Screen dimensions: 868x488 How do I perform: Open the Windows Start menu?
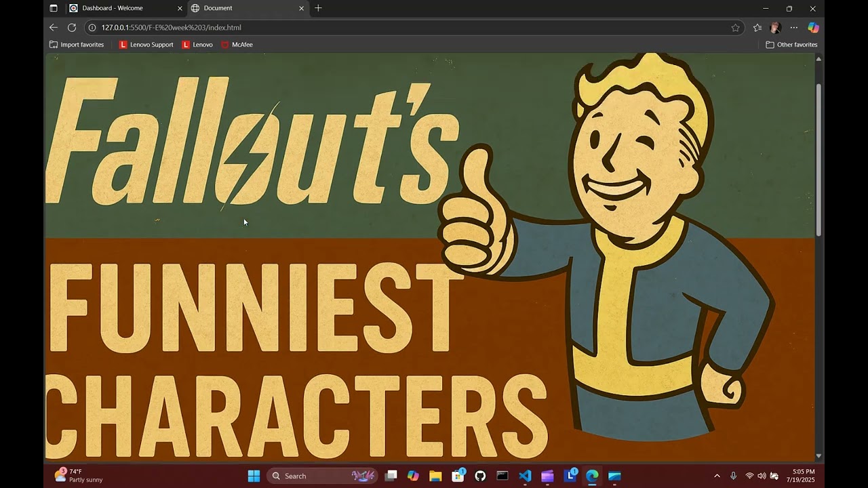254,476
